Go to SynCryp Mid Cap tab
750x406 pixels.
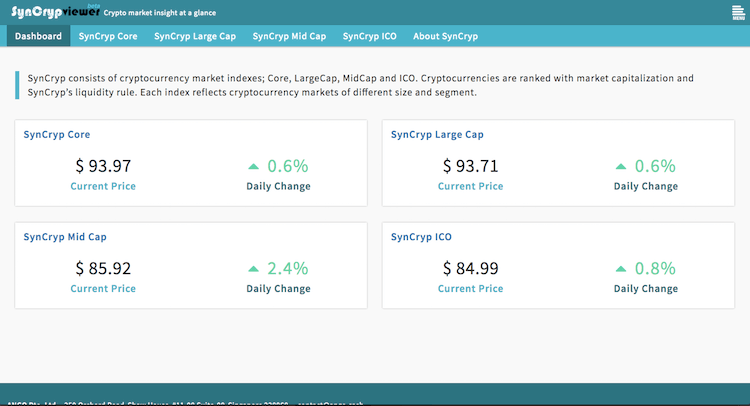click(289, 36)
